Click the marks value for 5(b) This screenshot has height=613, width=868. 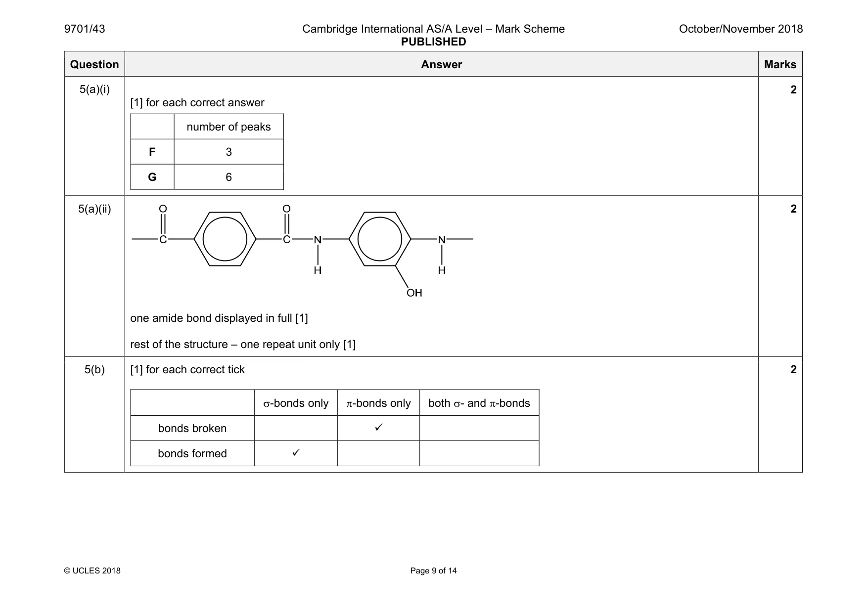[x=793, y=369]
